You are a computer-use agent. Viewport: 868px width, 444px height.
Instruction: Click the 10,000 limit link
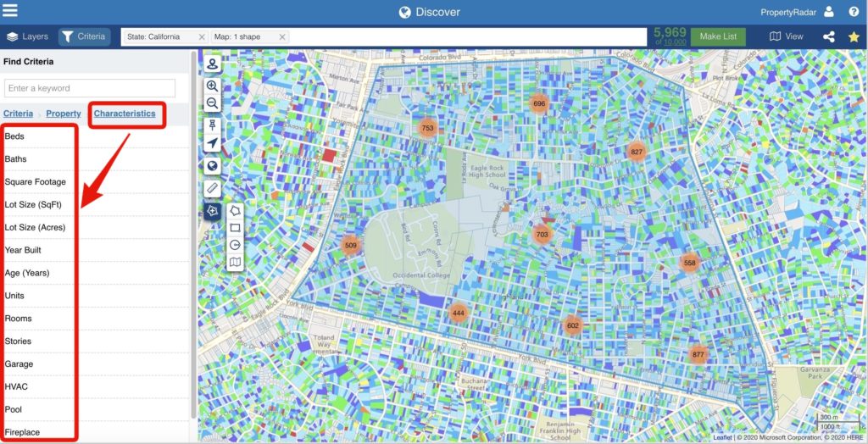(x=675, y=42)
